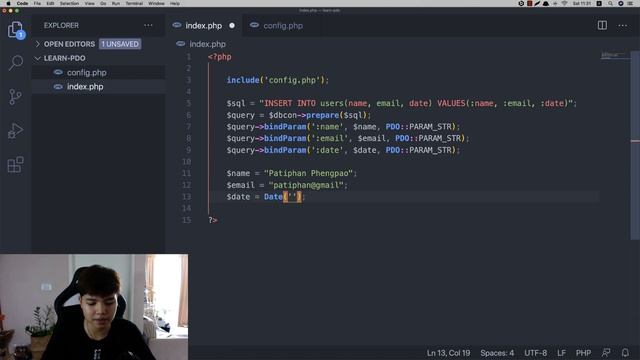Viewport: 640px width, 360px height.
Task: Click the 1 UNSAVED badge
Action: click(120, 44)
